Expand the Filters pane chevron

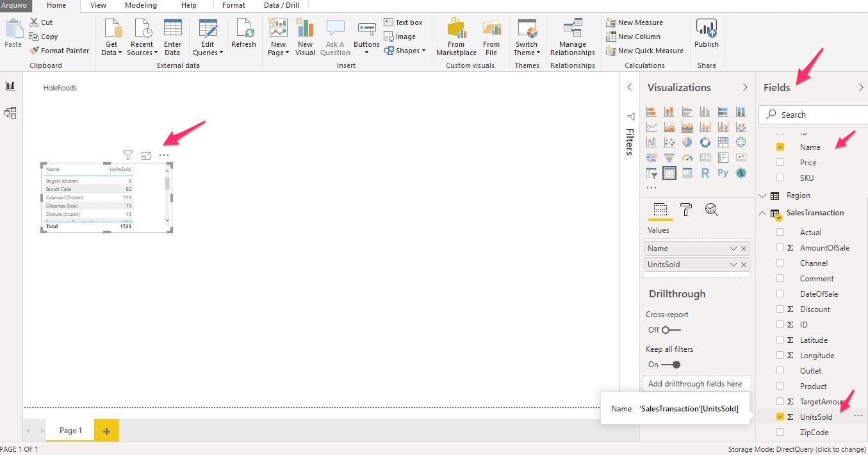pyautogui.click(x=629, y=87)
